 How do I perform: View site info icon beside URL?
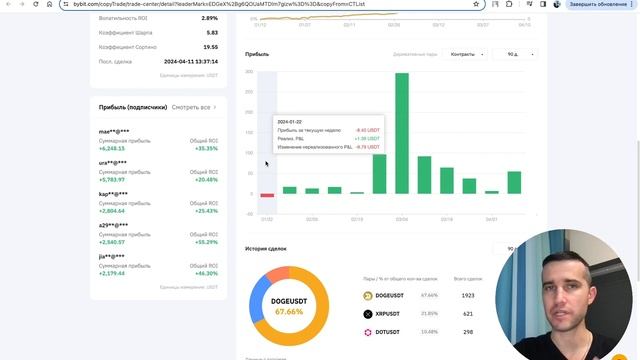pyautogui.click(x=66, y=4)
